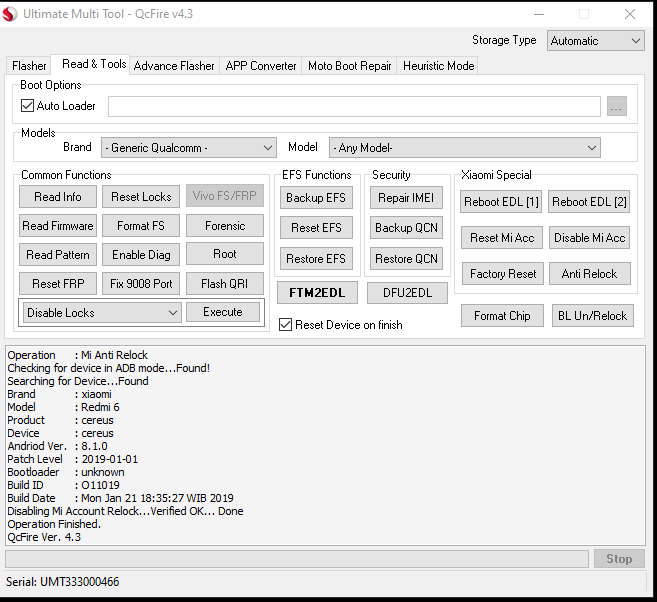Click the Forensic button
The width and height of the screenshot is (657, 602).
[x=225, y=226]
